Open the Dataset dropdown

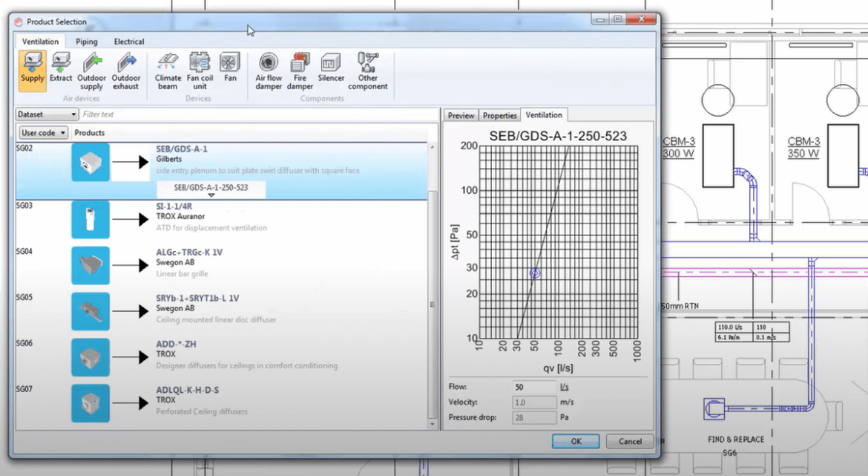pos(47,114)
